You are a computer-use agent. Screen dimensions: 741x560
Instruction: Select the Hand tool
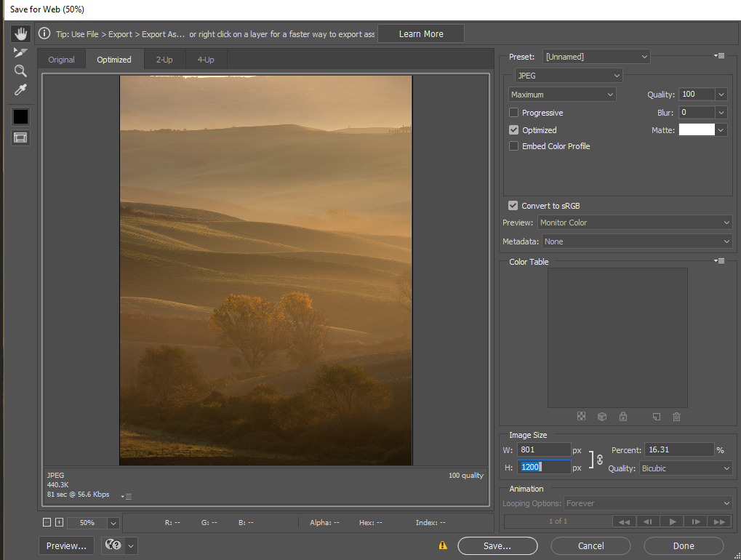20,33
